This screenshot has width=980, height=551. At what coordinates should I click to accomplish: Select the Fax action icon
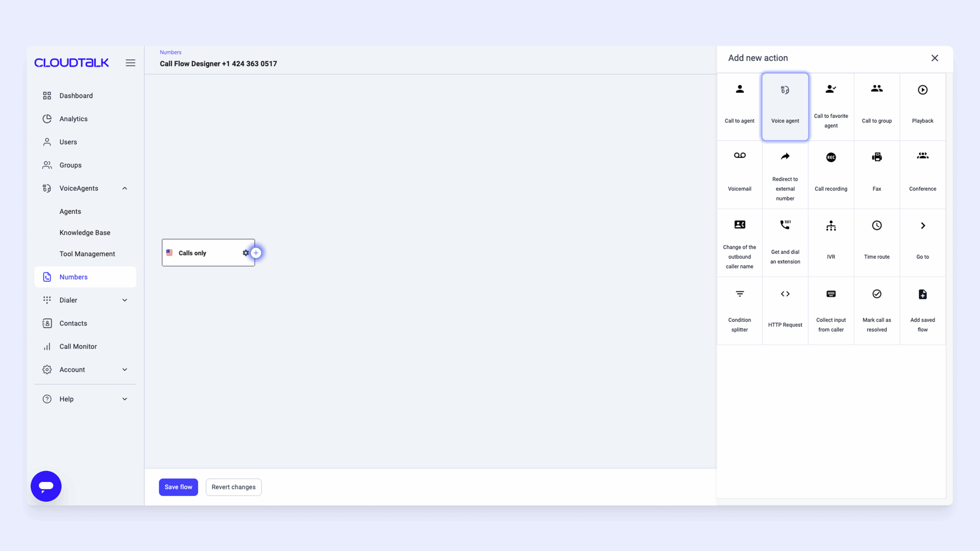click(x=877, y=157)
